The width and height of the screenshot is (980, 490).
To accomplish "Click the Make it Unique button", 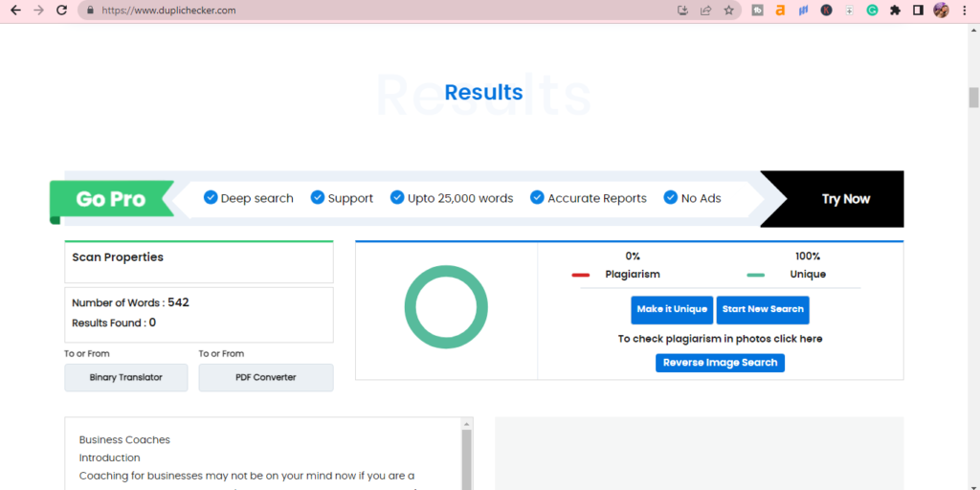I will tap(672, 309).
